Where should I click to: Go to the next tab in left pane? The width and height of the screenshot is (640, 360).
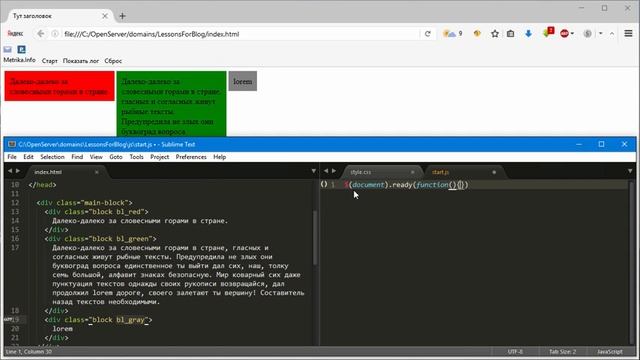[18, 171]
